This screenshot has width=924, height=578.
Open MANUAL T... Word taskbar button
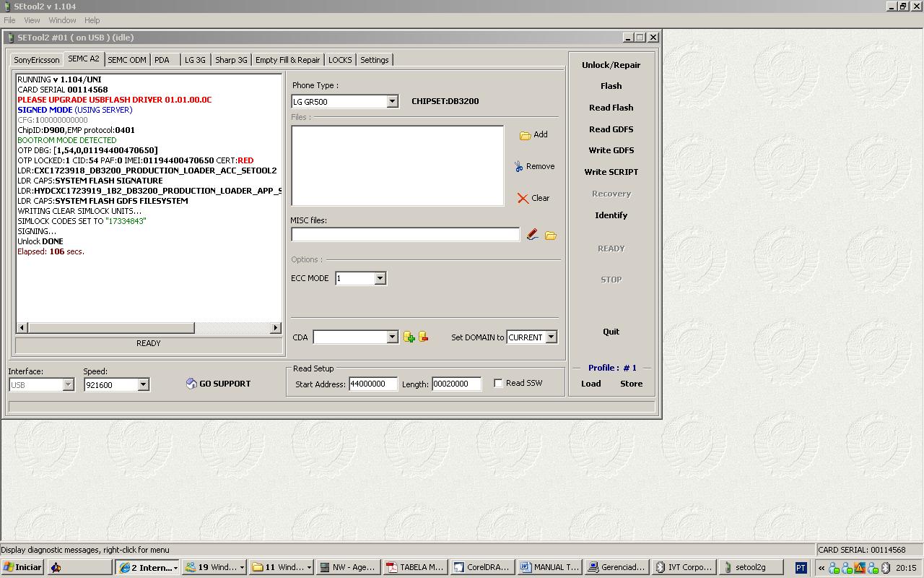pos(549,567)
